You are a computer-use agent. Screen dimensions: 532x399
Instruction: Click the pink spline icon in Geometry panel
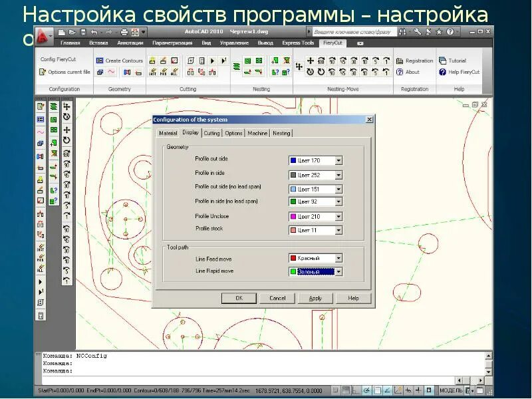tap(111, 72)
